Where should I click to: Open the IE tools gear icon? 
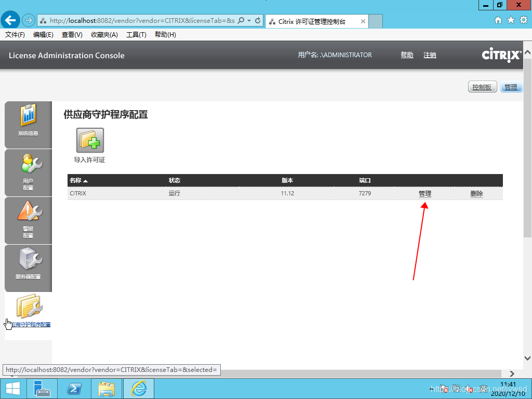pos(523,20)
